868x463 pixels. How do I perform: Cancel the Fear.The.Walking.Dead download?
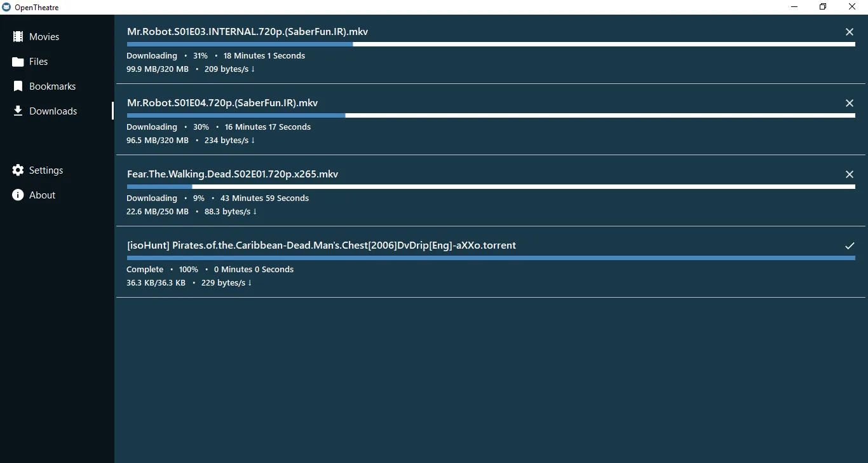pos(850,174)
